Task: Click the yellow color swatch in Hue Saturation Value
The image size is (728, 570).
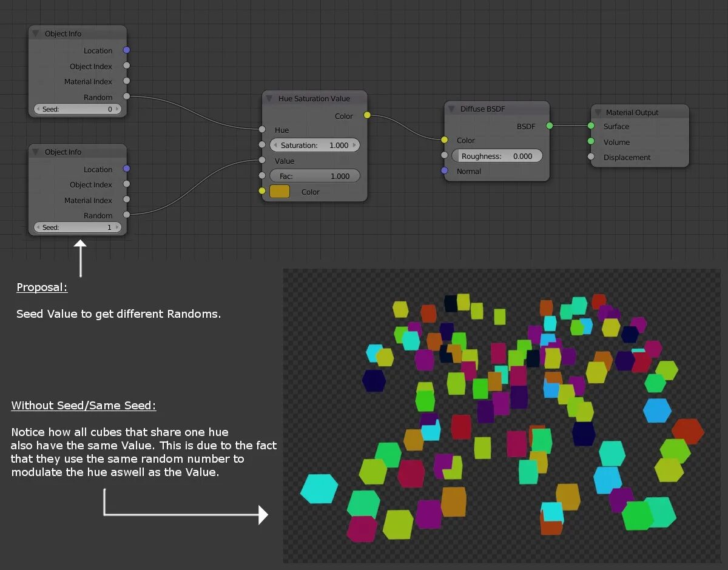Action: click(280, 192)
